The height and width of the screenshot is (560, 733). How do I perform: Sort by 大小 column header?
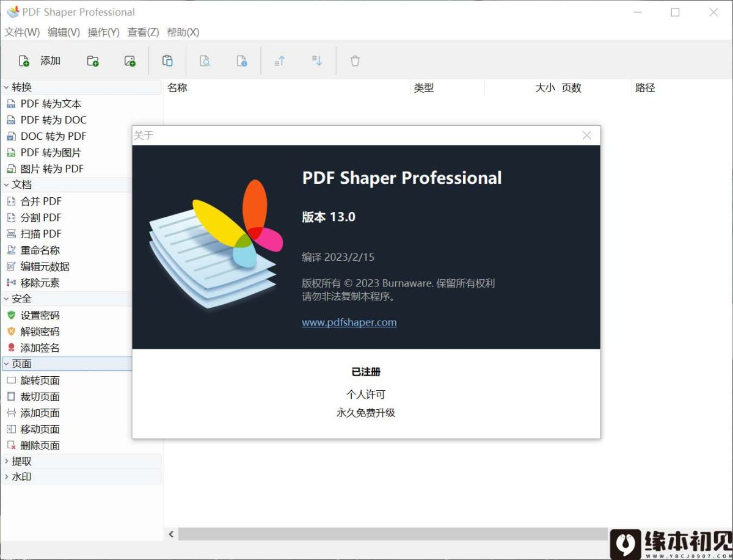pos(521,88)
